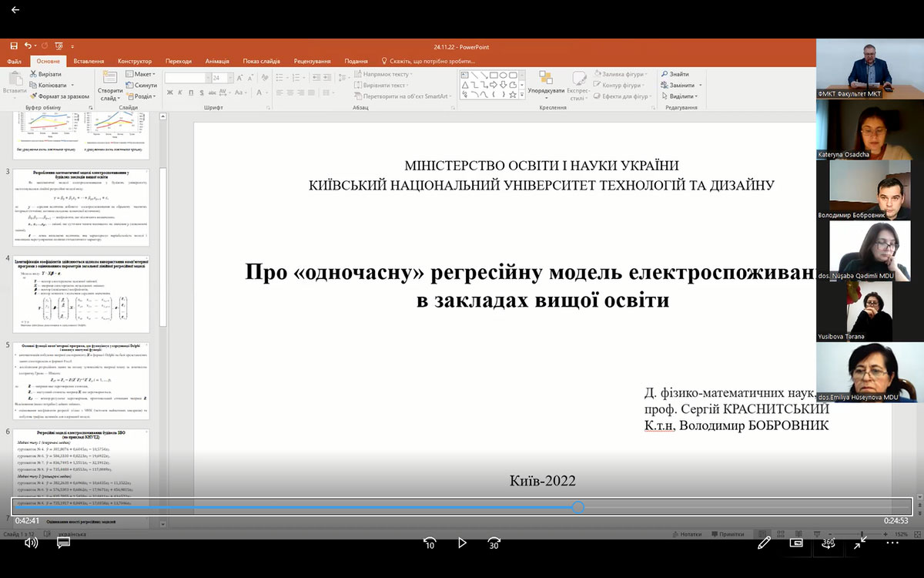Click the Нотатки notes button in status bar

[x=687, y=534]
